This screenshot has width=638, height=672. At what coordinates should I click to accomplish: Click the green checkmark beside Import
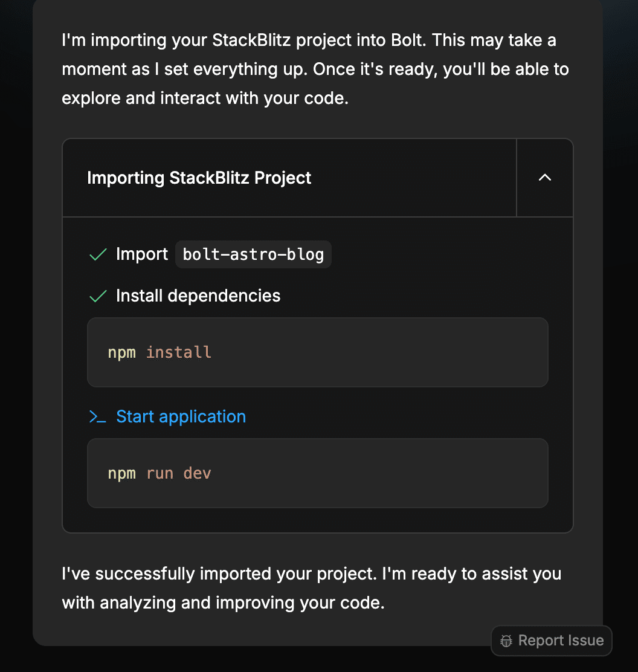(98, 254)
